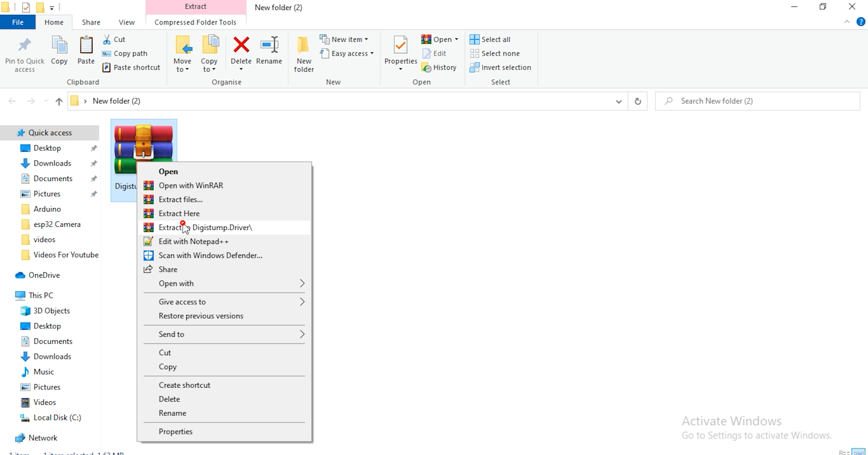Open 3D Objects under This PC
The height and width of the screenshot is (455, 868).
click(52, 311)
